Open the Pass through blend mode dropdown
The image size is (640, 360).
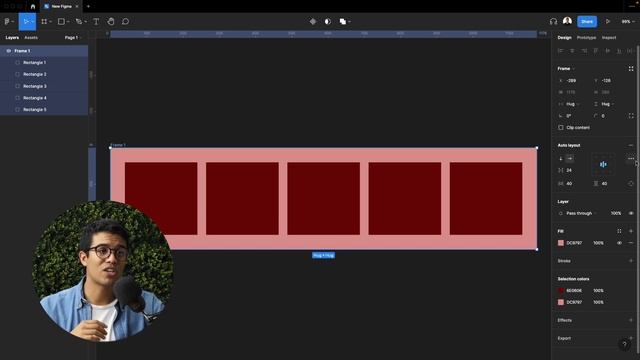581,213
